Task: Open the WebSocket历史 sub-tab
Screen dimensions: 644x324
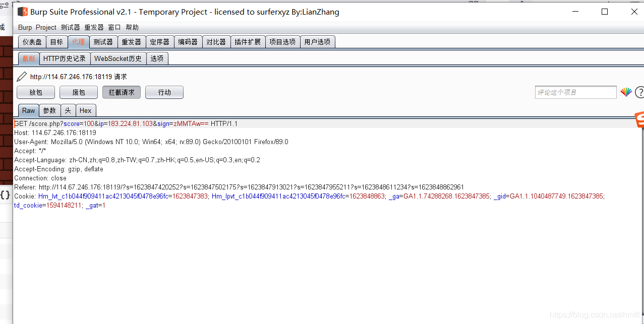Action: click(119, 58)
